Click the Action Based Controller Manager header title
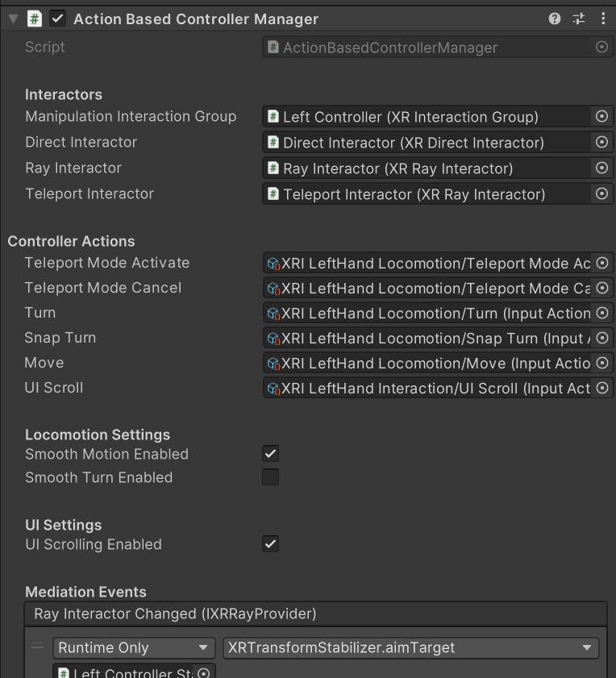The width and height of the screenshot is (616, 678). pyautogui.click(x=196, y=19)
